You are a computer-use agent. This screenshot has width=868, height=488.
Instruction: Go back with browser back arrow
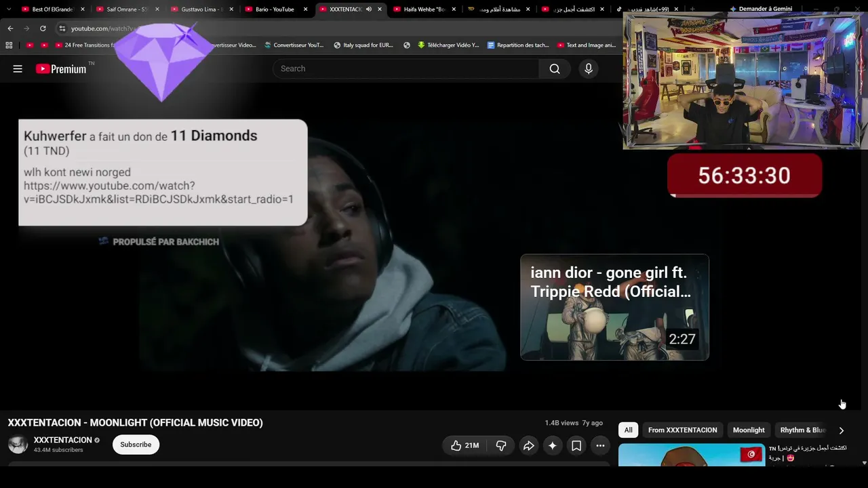coord(10,28)
